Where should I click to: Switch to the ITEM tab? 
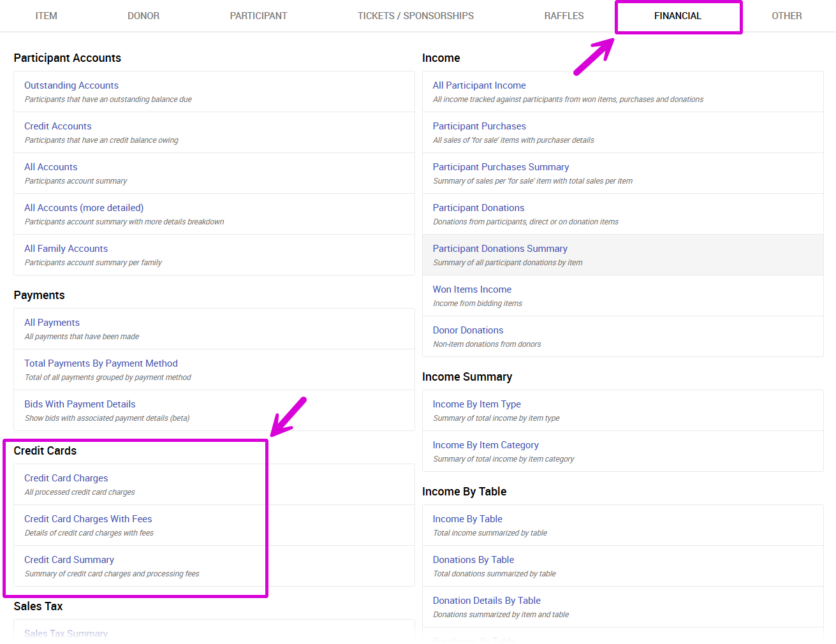point(46,16)
